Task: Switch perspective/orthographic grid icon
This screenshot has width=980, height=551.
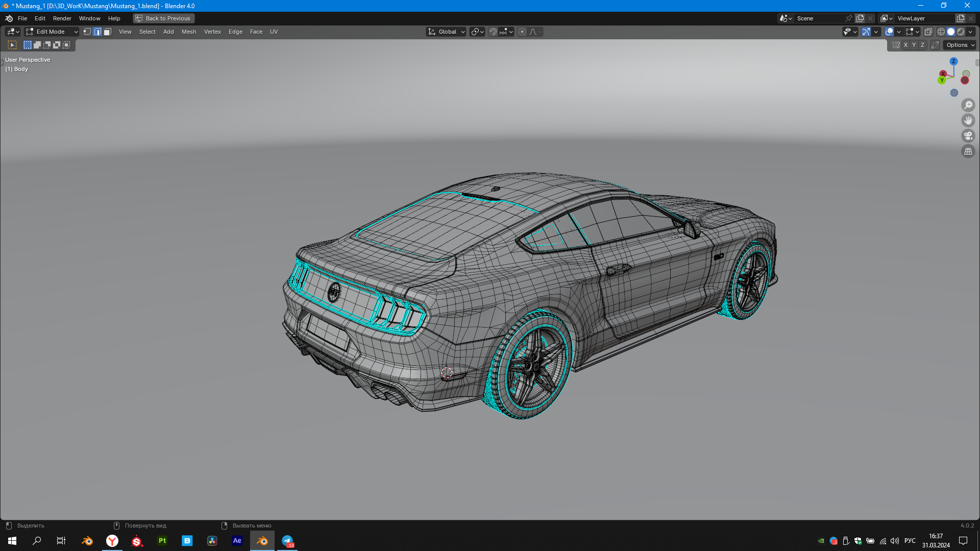Action: click(968, 151)
